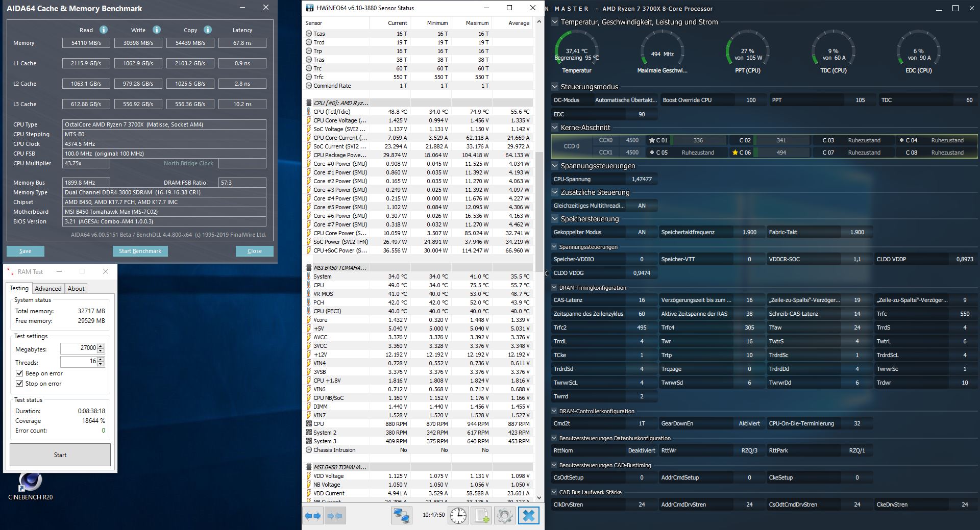Screen dimensions: 980x530
Task: Click the Current column header in HWiNFO
Action: point(389,23)
